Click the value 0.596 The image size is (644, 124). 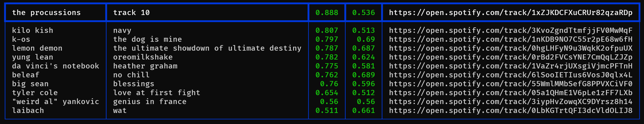pos(364,84)
